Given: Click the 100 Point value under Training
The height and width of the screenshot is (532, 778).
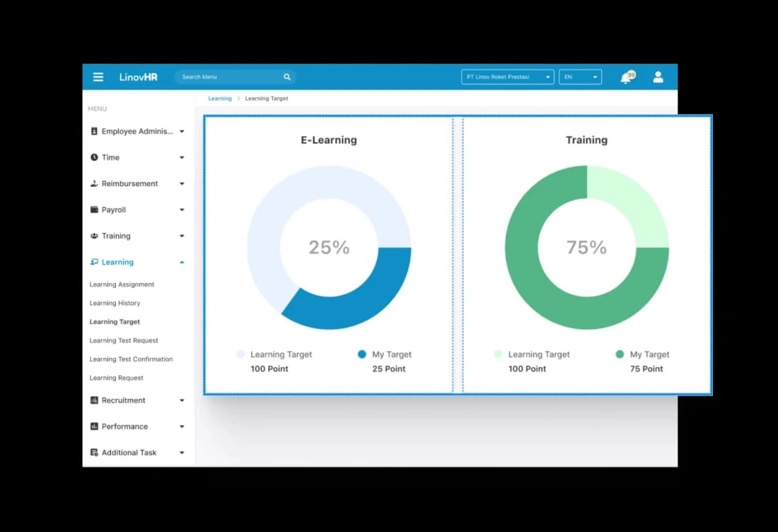Looking at the screenshot, I should pos(527,369).
